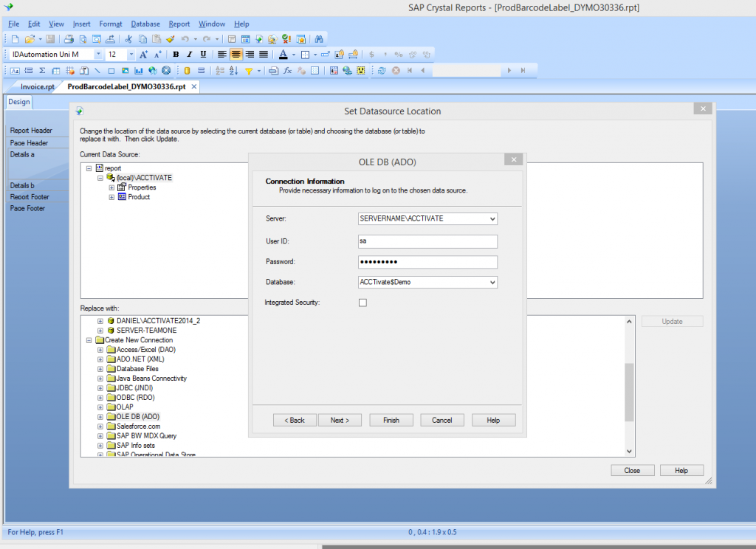The height and width of the screenshot is (549, 756).
Task: Click the Copy icon in toolbar
Action: point(142,39)
